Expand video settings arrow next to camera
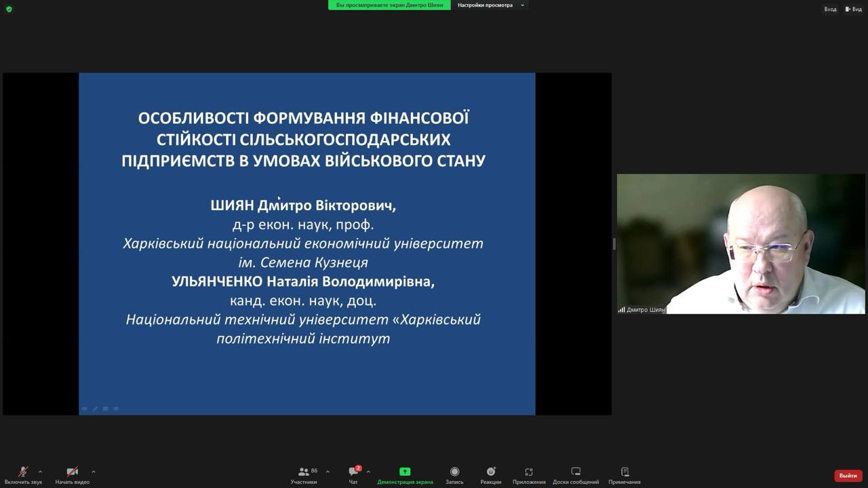 coord(93,472)
